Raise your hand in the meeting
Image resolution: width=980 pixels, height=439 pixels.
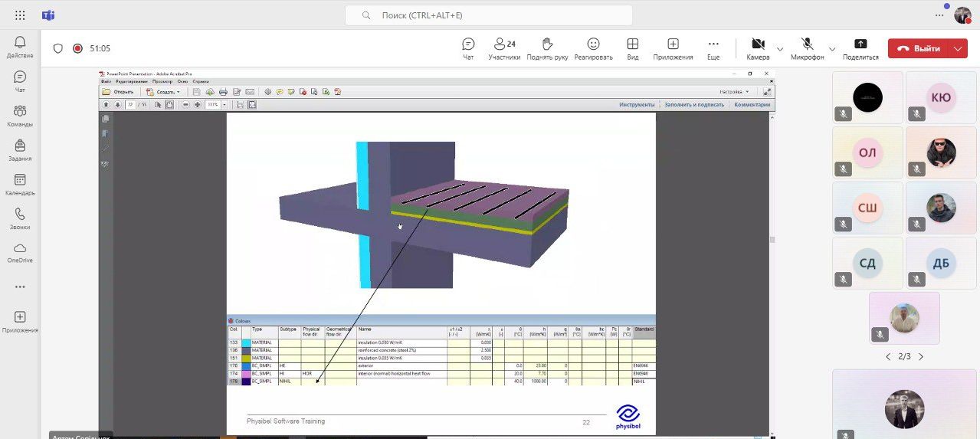tap(546, 49)
